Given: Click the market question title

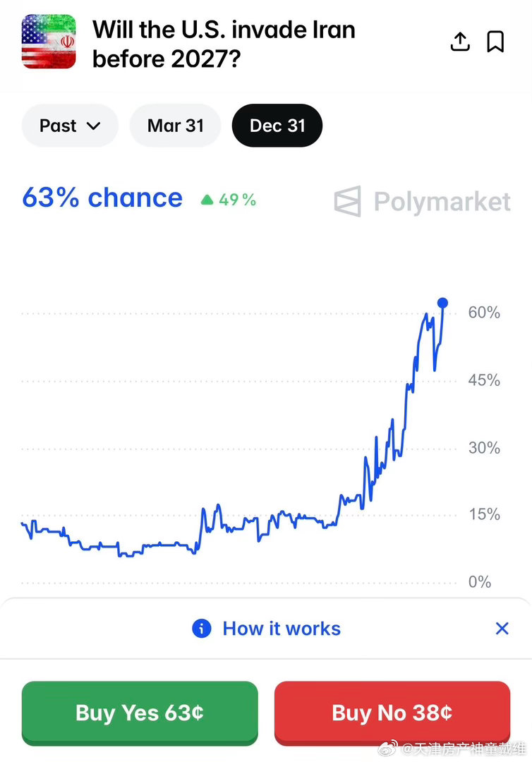Looking at the screenshot, I should coord(224,44).
